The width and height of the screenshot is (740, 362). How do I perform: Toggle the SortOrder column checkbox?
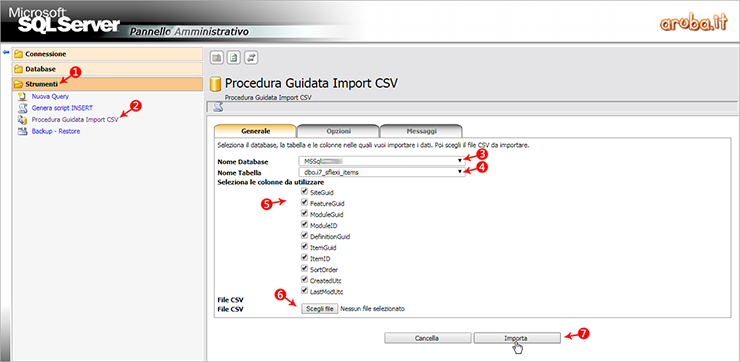pyautogui.click(x=304, y=269)
